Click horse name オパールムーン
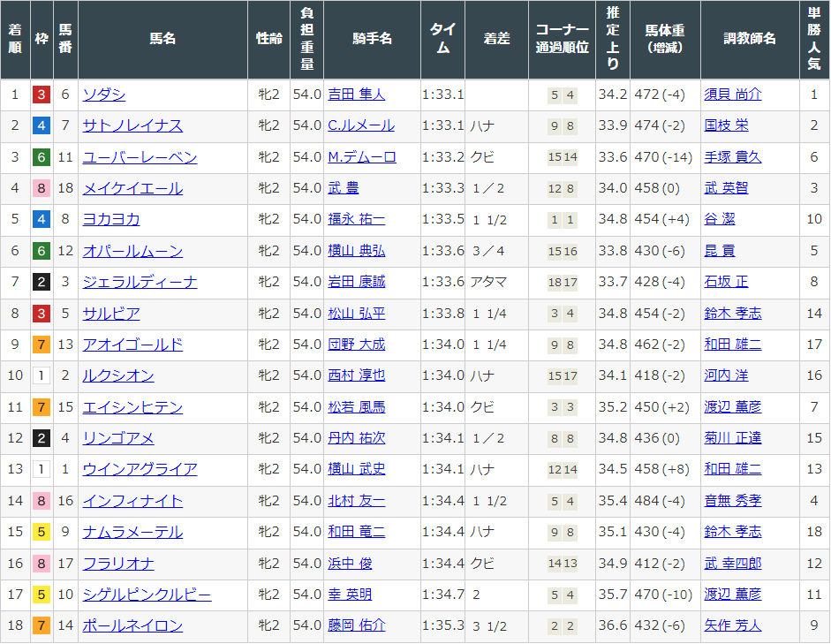831x644 pixels. point(132,251)
